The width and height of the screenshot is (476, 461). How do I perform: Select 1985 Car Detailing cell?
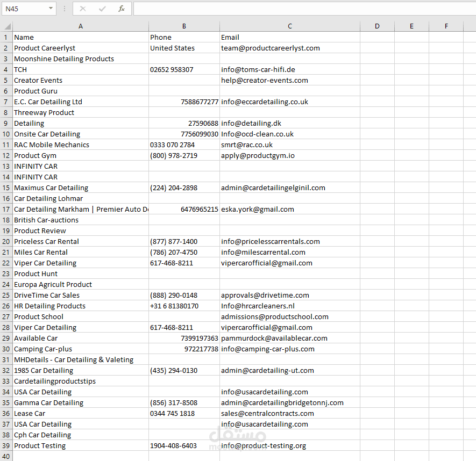[x=81, y=370]
